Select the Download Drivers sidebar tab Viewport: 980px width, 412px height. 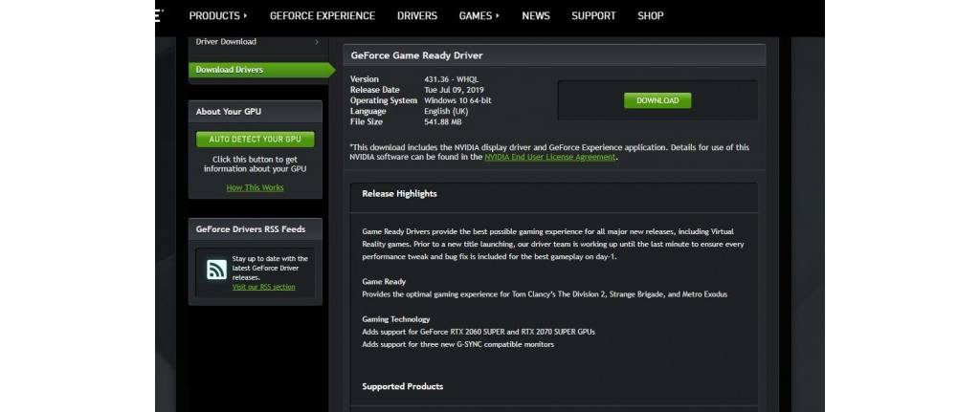(x=261, y=70)
